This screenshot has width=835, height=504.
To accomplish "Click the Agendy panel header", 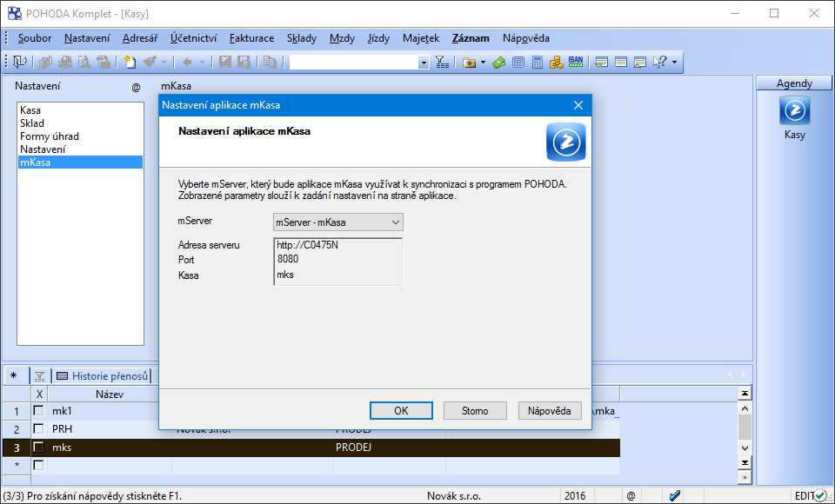I will click(794, 83).
